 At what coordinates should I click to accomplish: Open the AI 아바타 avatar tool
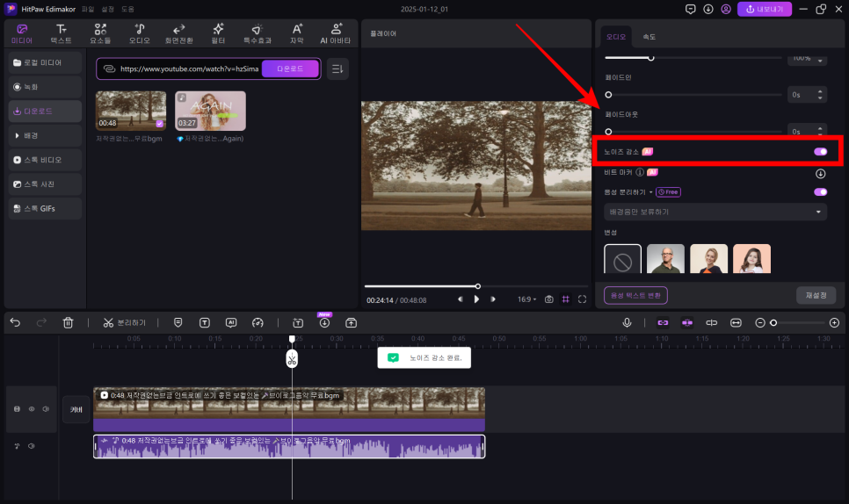(335, 33)
